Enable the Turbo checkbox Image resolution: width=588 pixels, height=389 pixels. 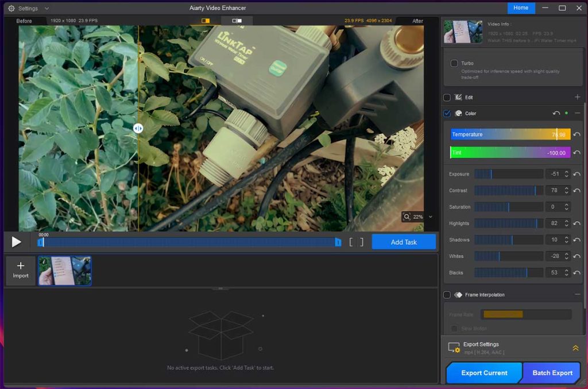[x=454, y=63]
